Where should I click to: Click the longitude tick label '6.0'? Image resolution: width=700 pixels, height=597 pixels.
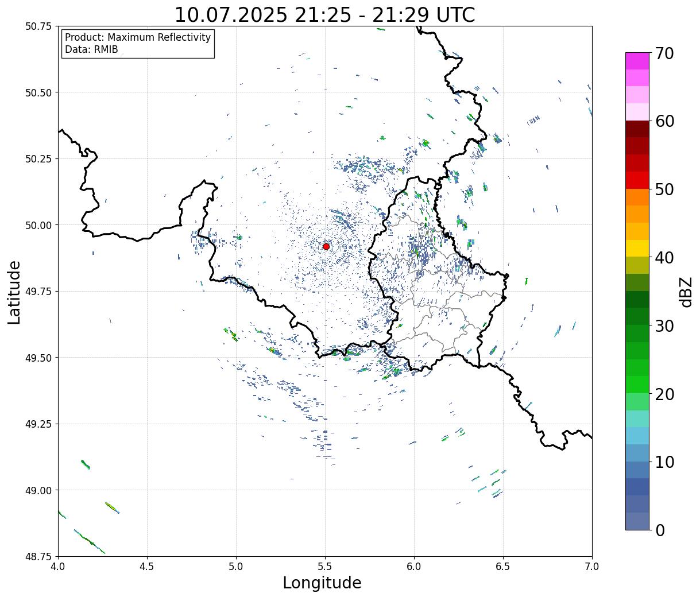tap(414, 567)
